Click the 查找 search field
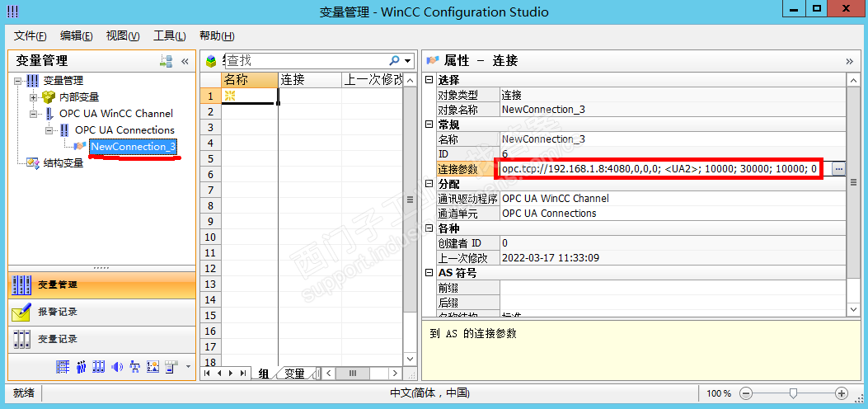Viewport: 868px width, 409px height. tap(306, 60)
